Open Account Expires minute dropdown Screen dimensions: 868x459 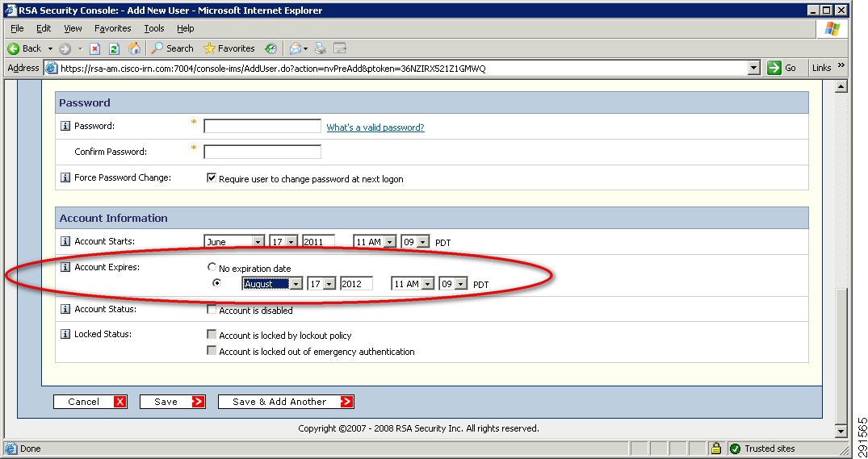click(x=453, y=284)
